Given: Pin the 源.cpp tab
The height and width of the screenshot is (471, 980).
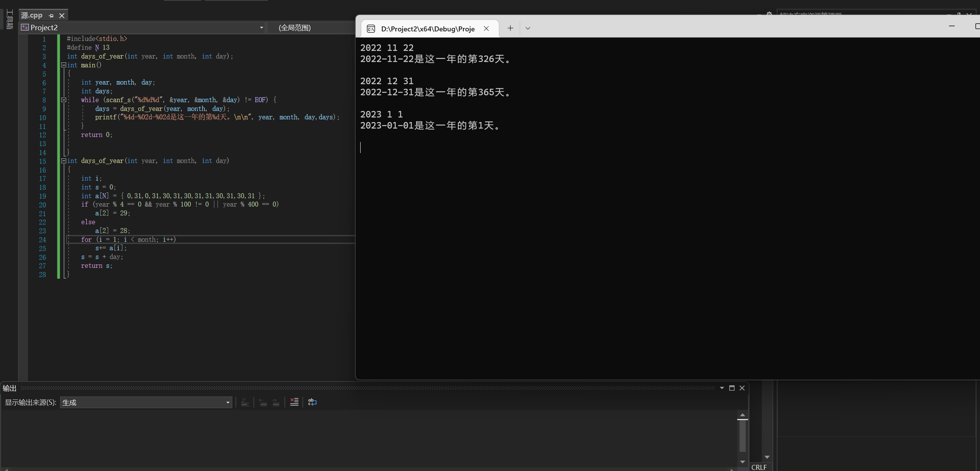Looking at the screenshot, I should 51,16.
